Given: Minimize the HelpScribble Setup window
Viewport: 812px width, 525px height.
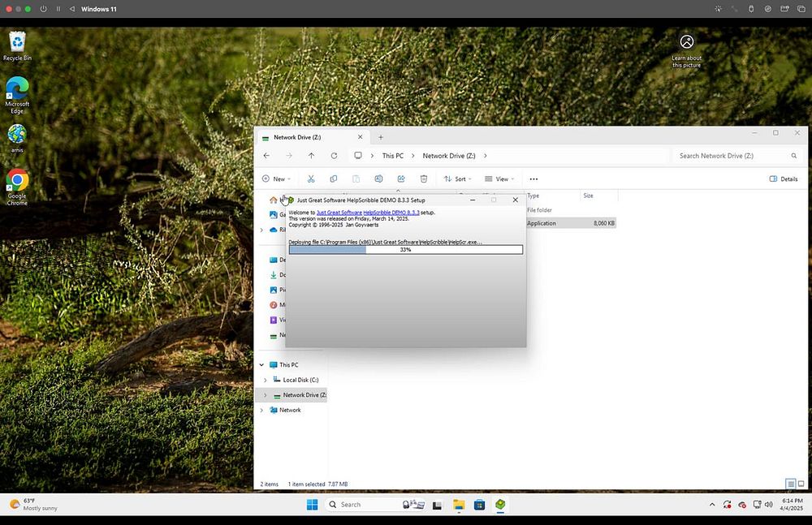Looking at the screenshot, I should tap(473, 200).
